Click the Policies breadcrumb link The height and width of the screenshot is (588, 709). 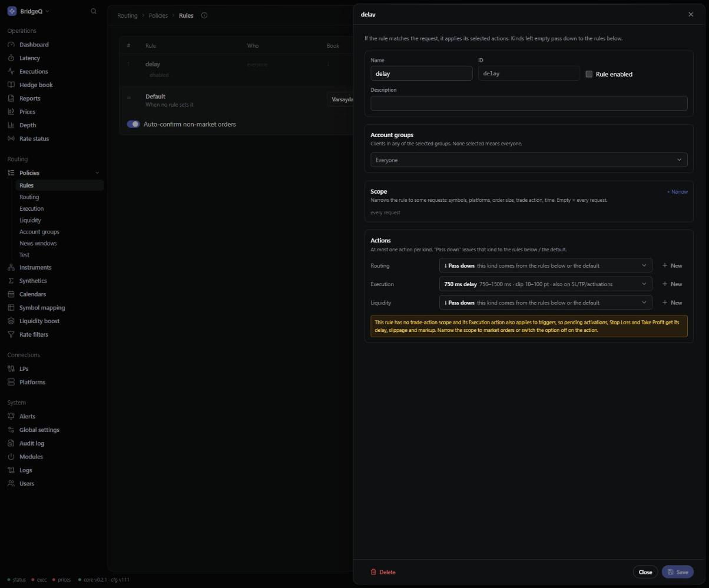158,15
